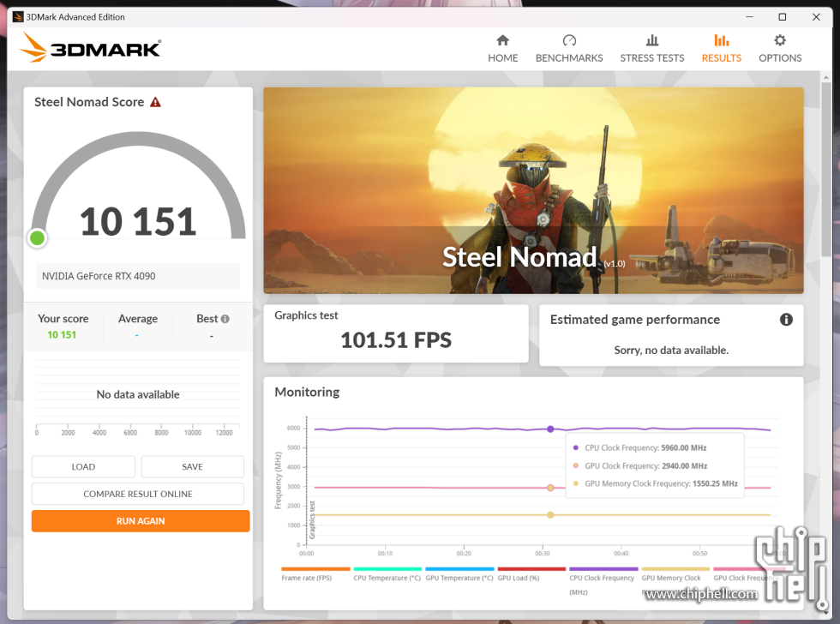Viewport: 840px width, 624px height.
Task: Open the Stress Tests tab
Action: tap(652, 49)
